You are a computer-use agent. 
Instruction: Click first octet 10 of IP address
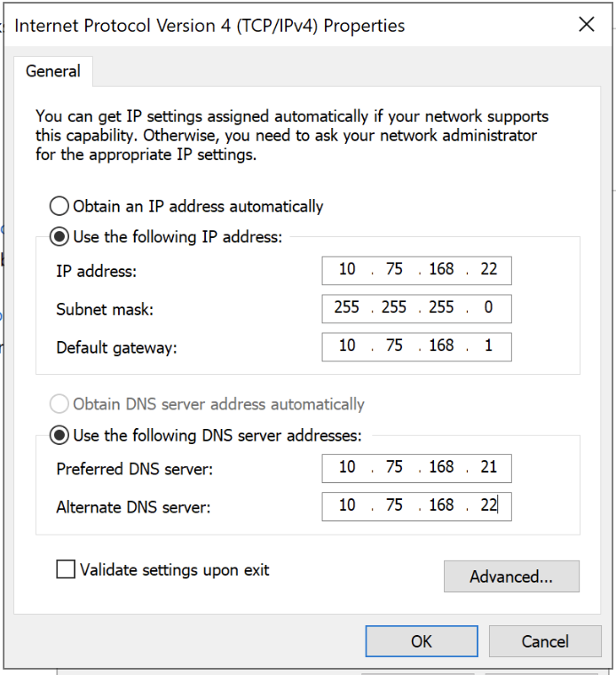coord(347,269)
